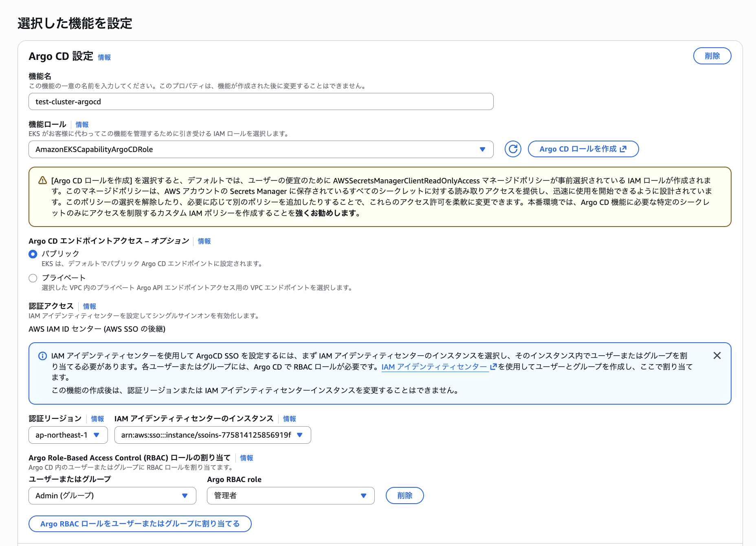756x546 pixels.
Task: Click 削除 button for Argo CD settings
Action: (712, 56)
